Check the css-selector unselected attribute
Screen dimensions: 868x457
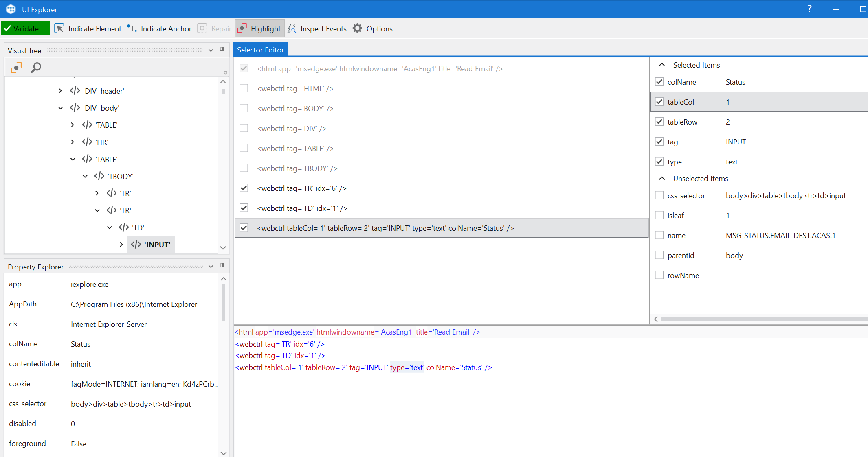pyautogui.click(x=659, y=195)
